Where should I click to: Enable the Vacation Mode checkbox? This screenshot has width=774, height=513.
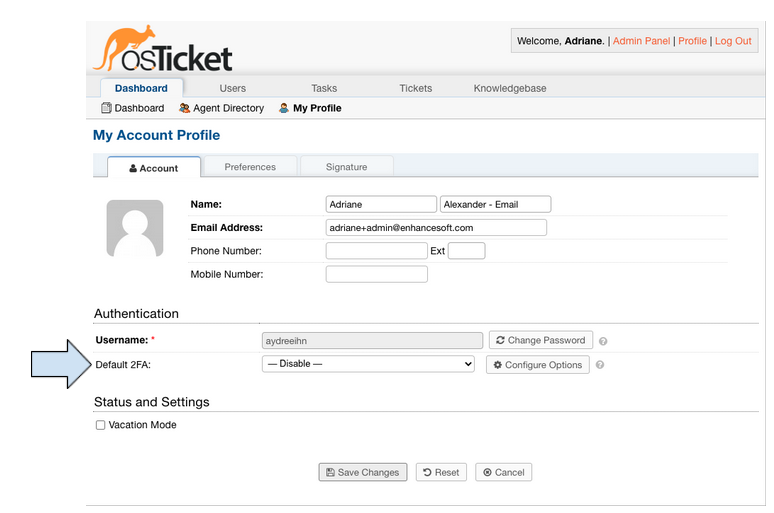point(100,425)
